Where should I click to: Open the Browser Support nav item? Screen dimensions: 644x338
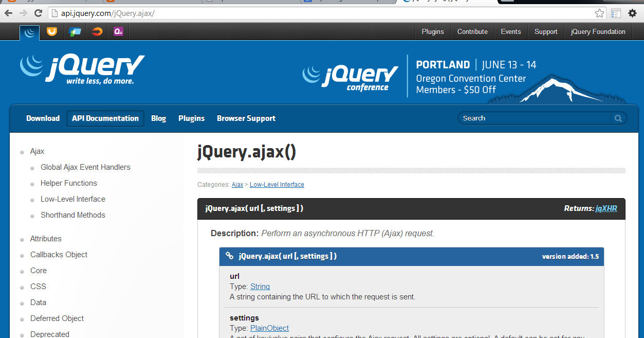[246, 118]
